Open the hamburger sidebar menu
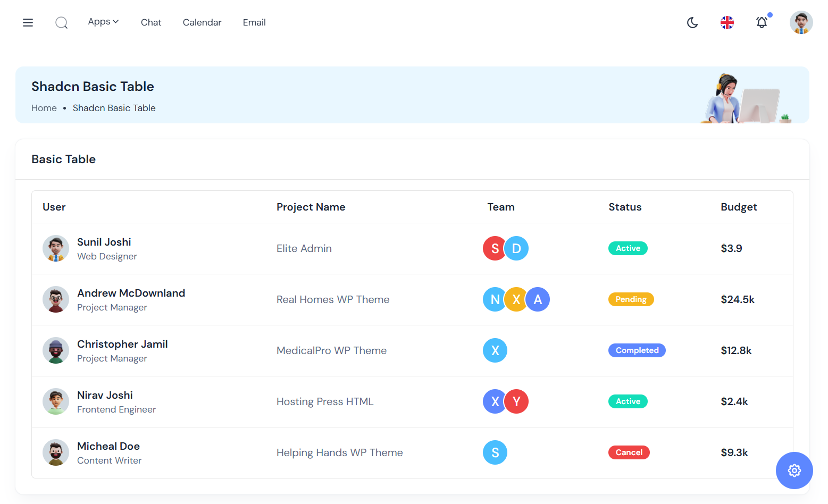Screen dimensions: 828x504 point(28,22)
